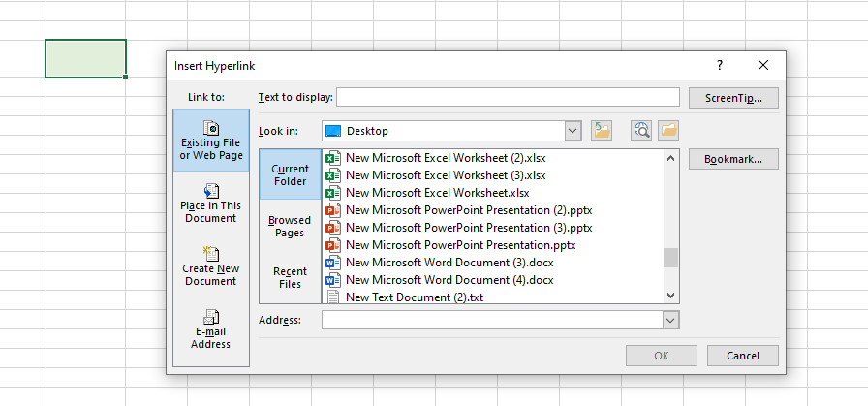The image size is (868, 406).
Task: Click the Up One Folder icon
Action: (602, 131)
